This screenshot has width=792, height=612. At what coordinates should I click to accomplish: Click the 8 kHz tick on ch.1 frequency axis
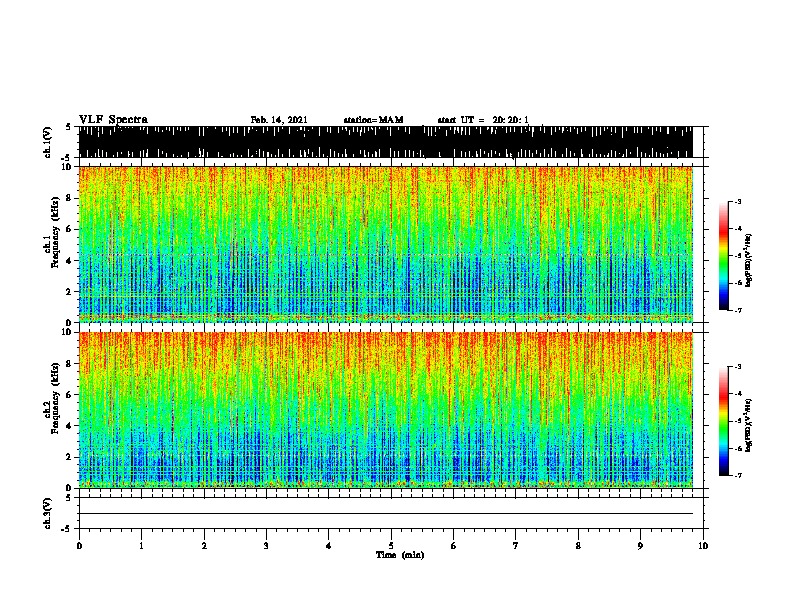70,198
